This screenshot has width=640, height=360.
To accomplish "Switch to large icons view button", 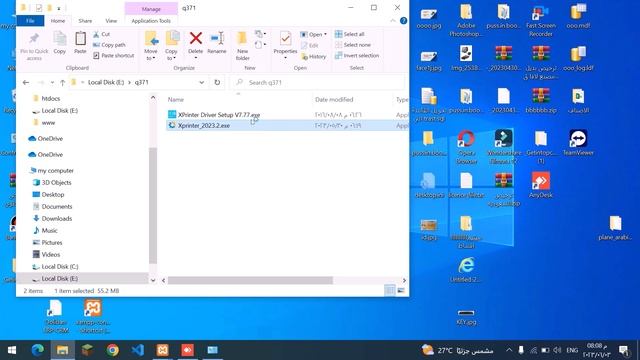I will click(401, 291).
